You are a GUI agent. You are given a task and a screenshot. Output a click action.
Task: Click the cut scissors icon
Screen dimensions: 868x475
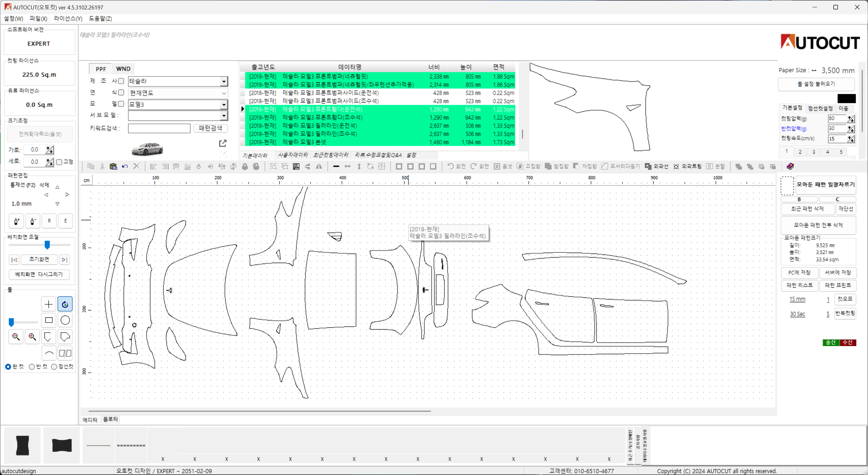tap(102, 166)
